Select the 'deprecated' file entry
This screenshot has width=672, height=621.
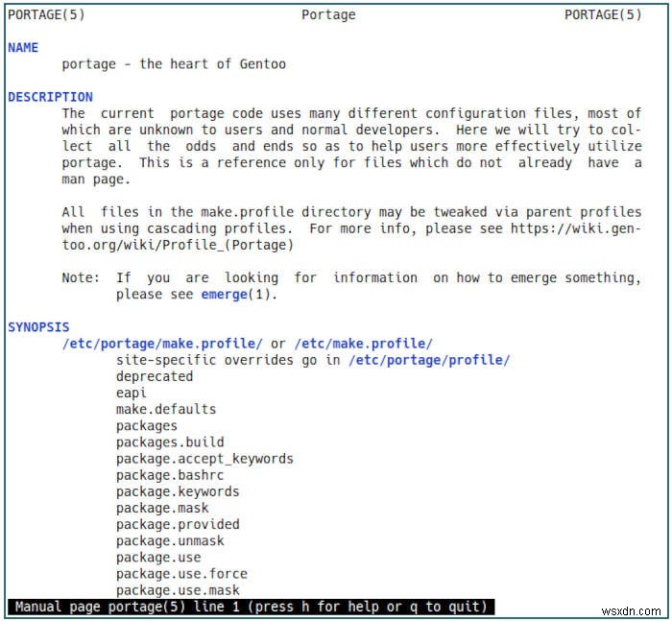pyautogui.click(x=155, y=376)
